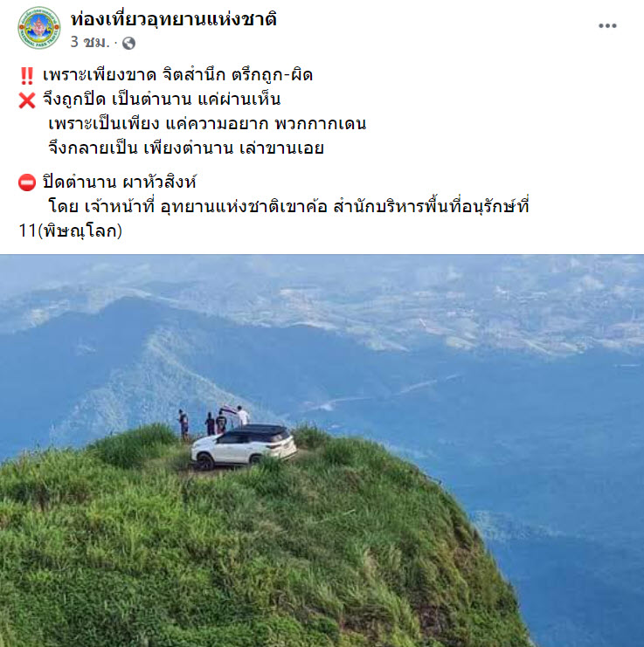644x647 pixels.
Task: Click the red double exclamation emoji
Action: coord(27,76)
